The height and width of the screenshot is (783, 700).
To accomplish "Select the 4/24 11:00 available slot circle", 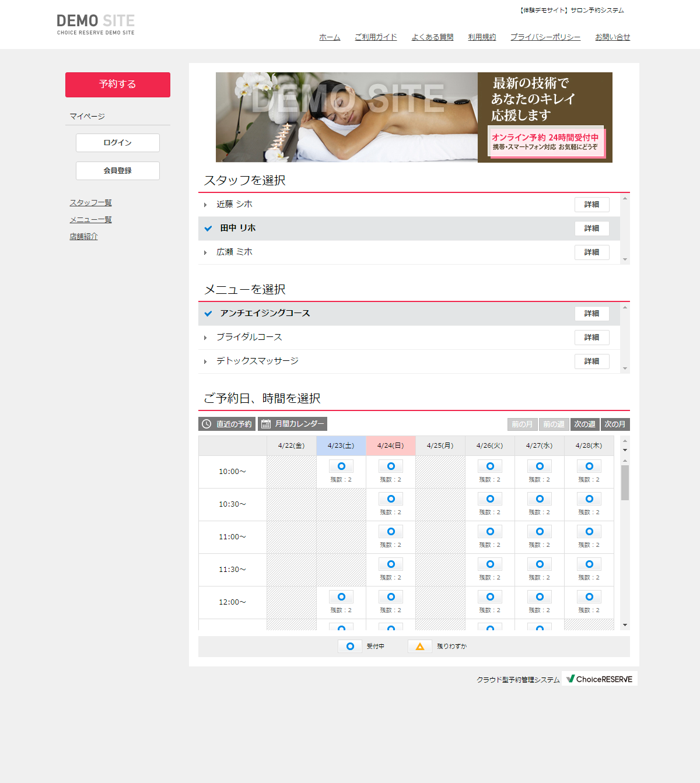I will (391, 532).
